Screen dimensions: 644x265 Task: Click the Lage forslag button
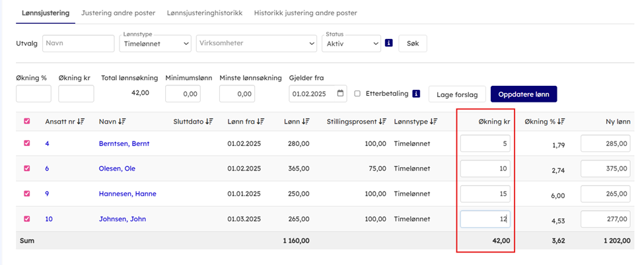click(x=457, y=95)
